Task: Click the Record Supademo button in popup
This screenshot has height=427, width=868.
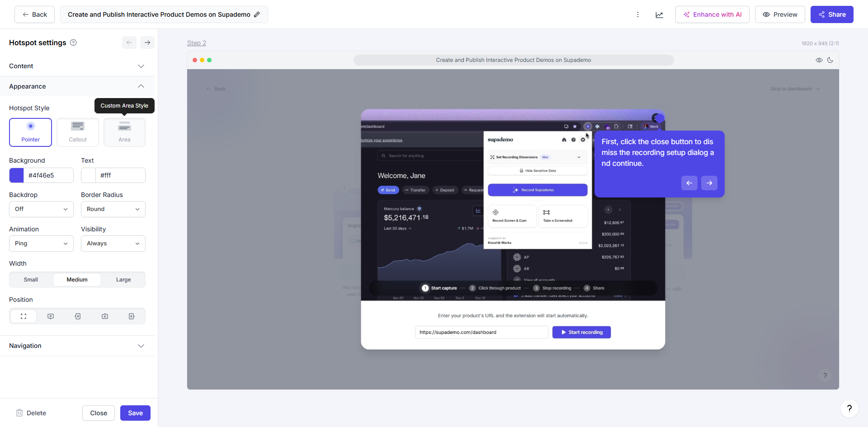Action: [538, 190]
